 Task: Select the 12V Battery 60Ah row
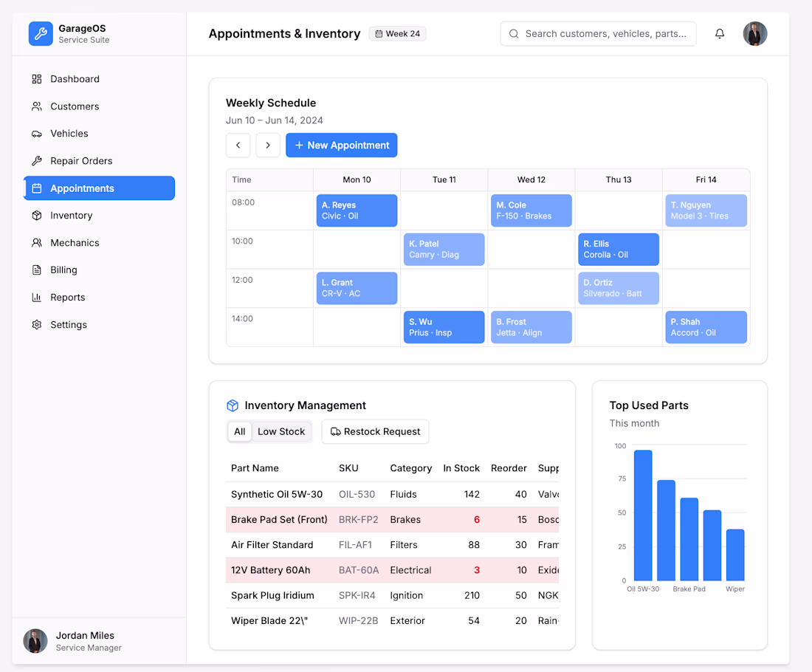(x=393, y=570)
